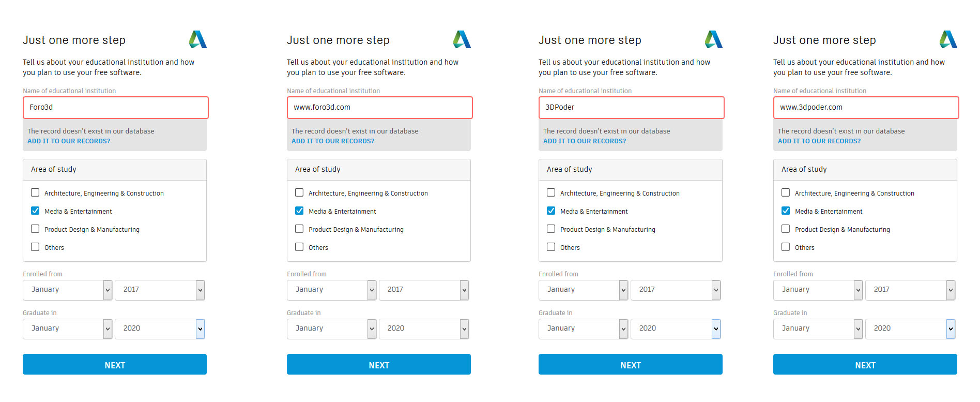
Task: Uncheck Media & Entertainment in the www.foro3d.com form
Action: pyautogui.click(x=299, y=211)
